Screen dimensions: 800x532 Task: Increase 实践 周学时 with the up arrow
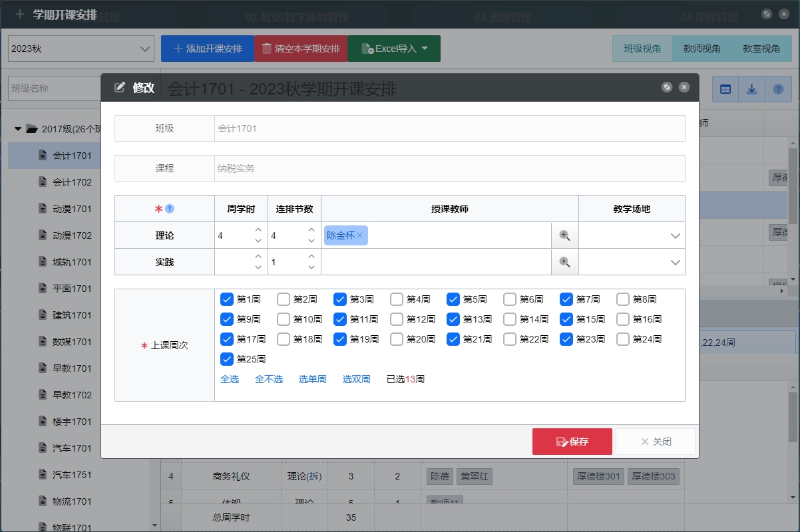click(259, 257)
